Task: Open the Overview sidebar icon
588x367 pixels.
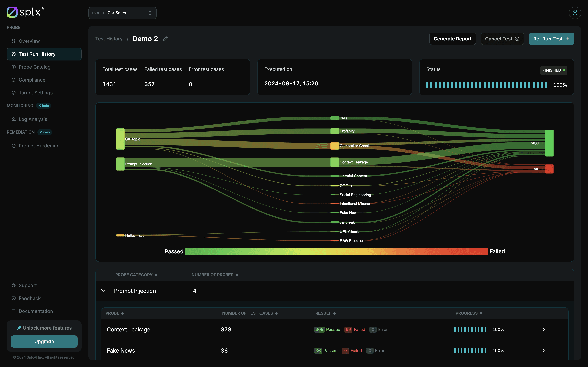Action: (x=13, y=41)
